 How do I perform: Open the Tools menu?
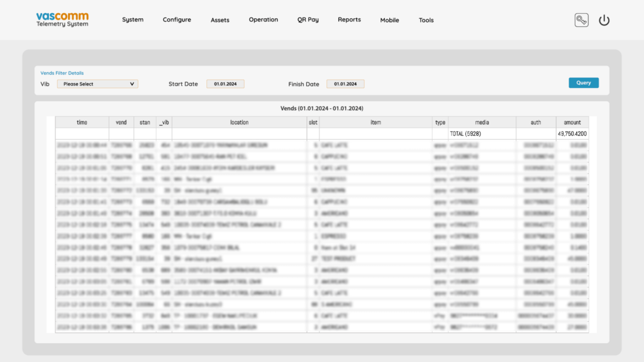(426, 20)
